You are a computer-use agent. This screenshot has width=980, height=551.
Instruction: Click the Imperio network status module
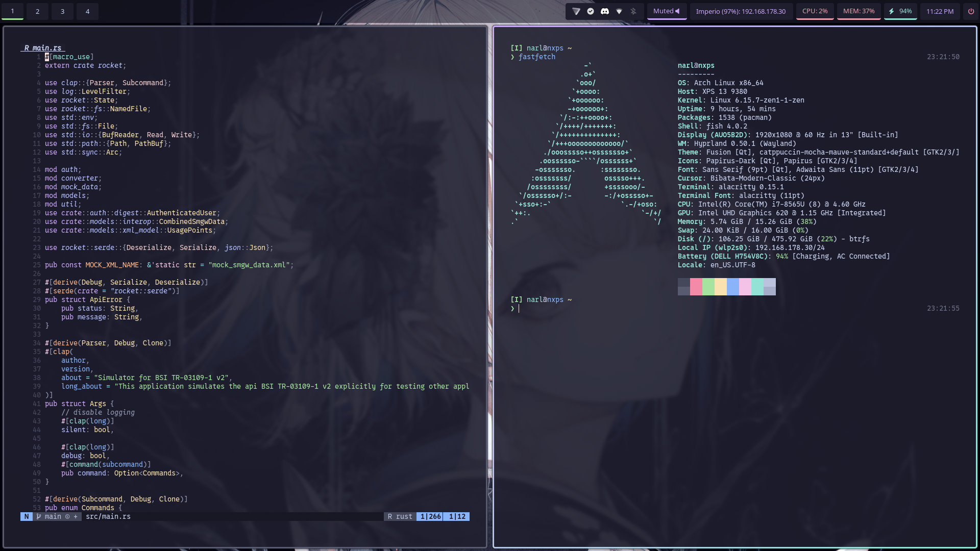coord(741,11)
